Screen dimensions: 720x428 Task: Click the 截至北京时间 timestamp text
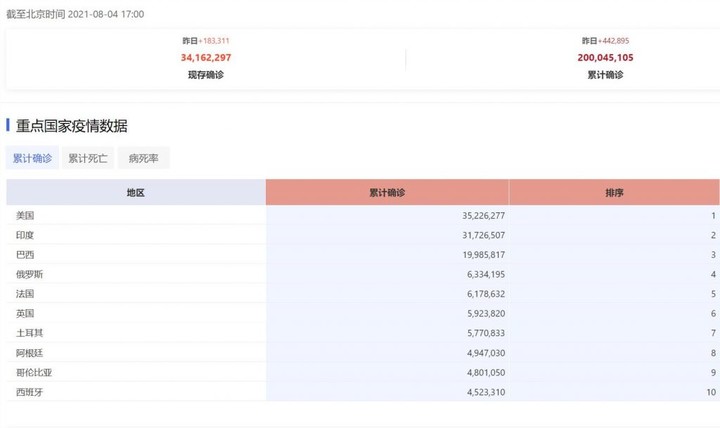[75, 14]
